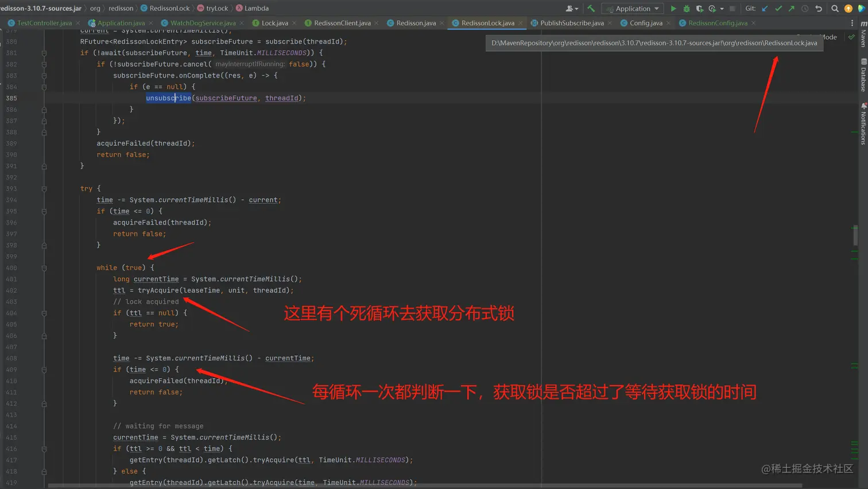
Task: Open Git history clock icon
Action: pyautogui.click(x=805, y=8)
